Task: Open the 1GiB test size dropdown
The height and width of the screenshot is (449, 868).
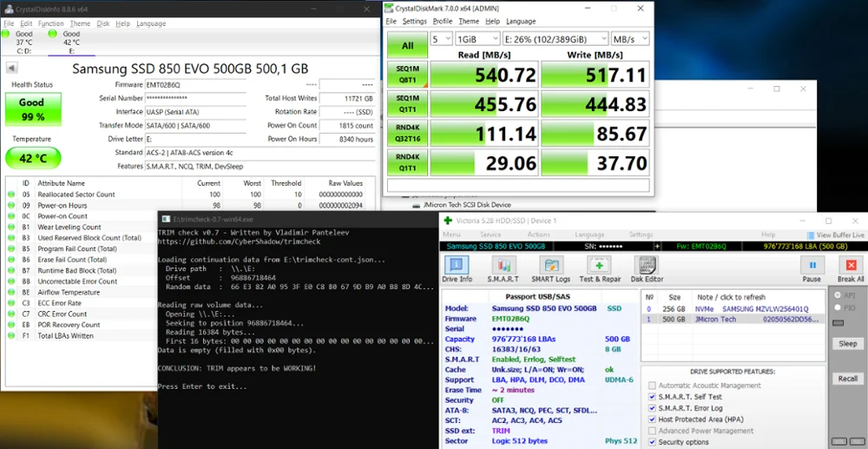Action: [477, 39]
